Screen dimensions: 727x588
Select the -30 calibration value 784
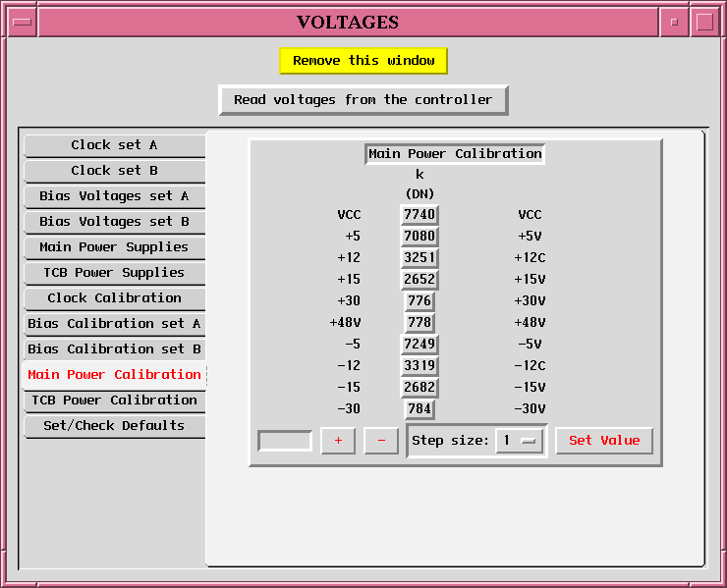(x=419, y=409)
